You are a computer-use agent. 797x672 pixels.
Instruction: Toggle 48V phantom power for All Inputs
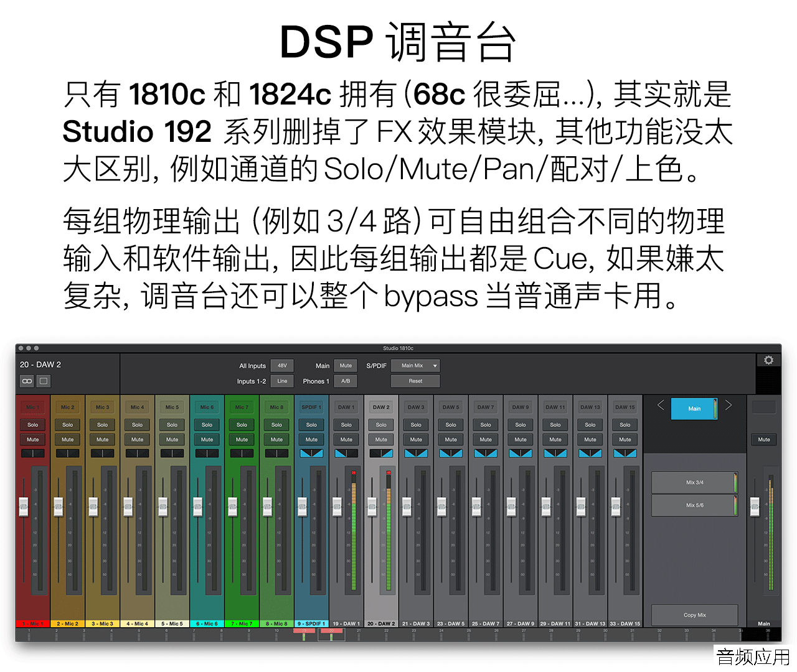(x=282, y=366)
